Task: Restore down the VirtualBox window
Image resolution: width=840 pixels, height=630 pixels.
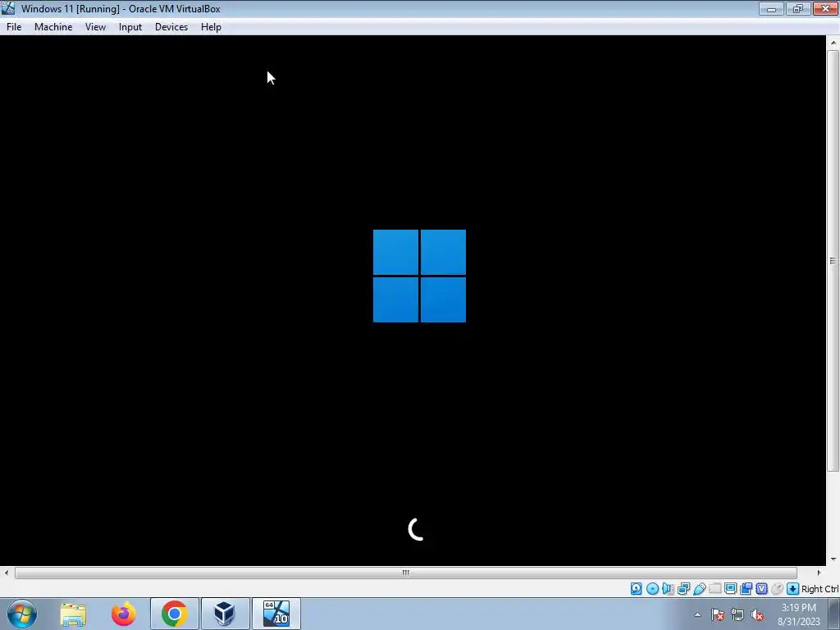Action: click(x=798, y=8)
